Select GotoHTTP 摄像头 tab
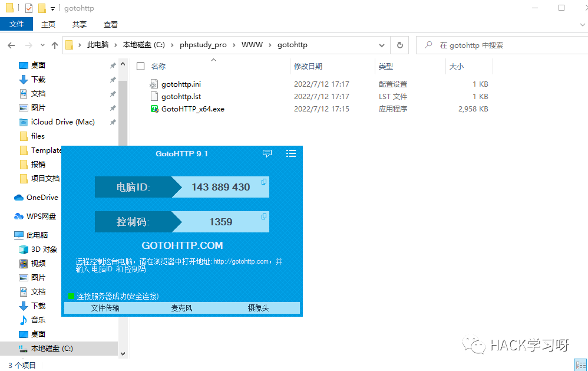This screenshot has width=588, height=371. pyautogui.click(x=259, y=308)
